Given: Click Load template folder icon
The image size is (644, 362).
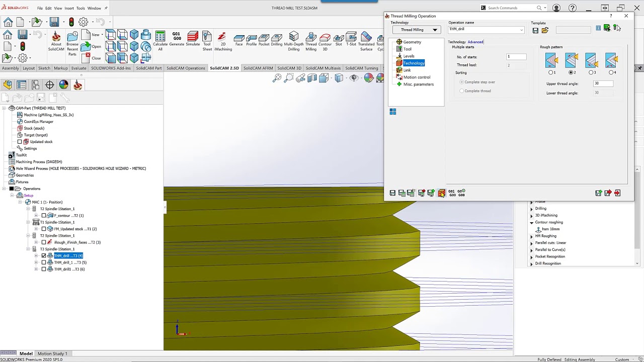Looking at the screenshot, I should click(545, 31).
